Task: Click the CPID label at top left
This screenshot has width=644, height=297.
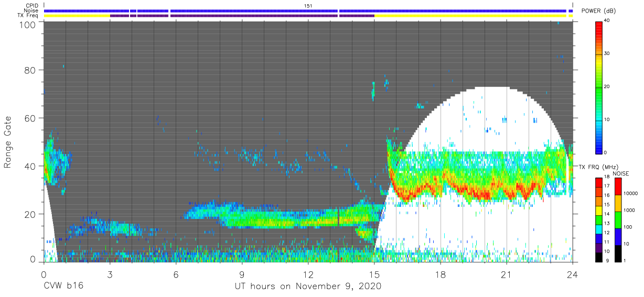Action: click(x=31, y=6)
